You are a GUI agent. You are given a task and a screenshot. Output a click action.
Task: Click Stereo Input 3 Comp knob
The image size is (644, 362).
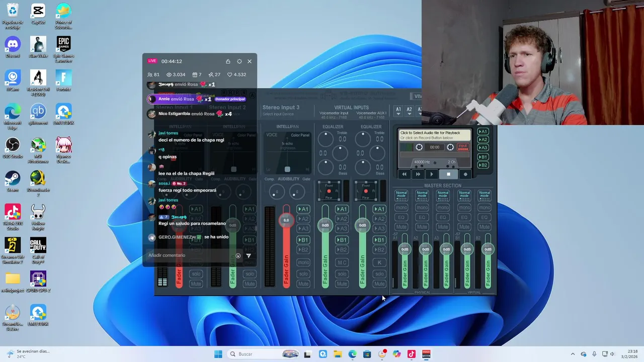(x=276, y=192)
